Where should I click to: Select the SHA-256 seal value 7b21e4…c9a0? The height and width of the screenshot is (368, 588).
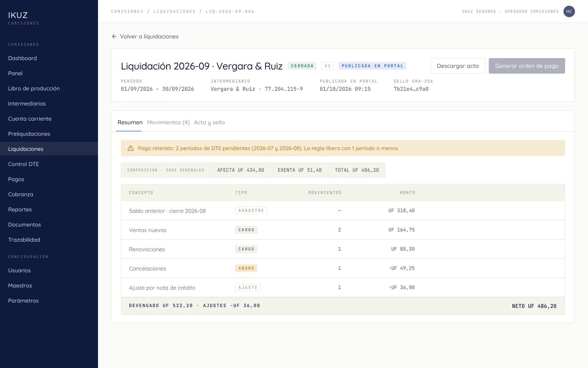(411, 89)
